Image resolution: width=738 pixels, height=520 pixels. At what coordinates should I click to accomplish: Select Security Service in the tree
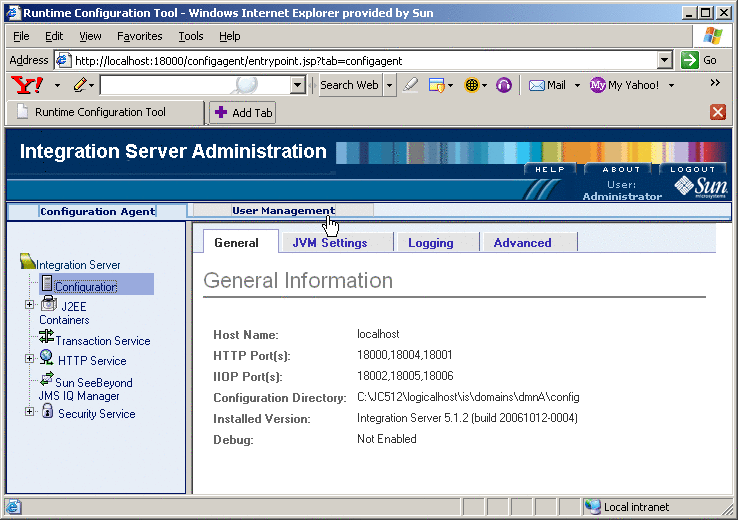tap(96, 414)
